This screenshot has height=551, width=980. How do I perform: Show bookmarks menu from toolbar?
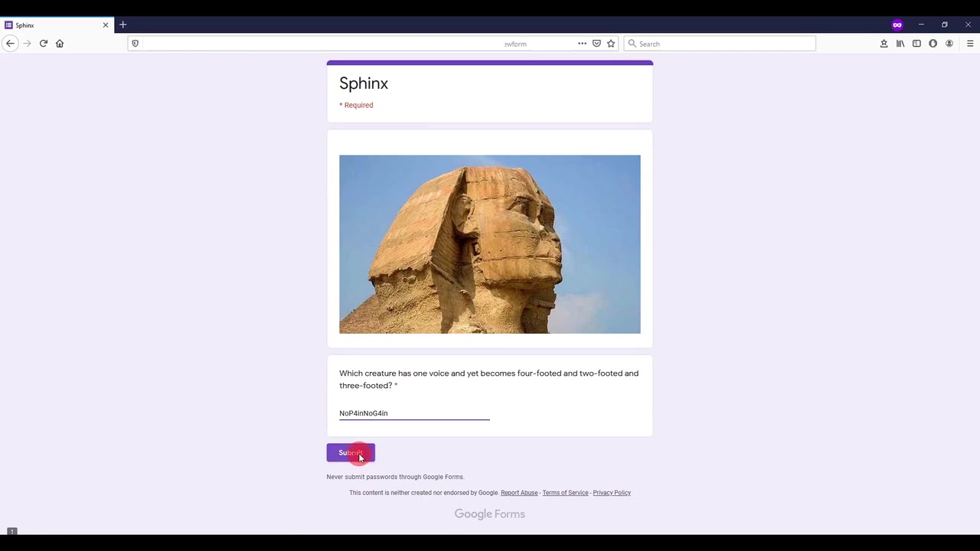tap(884, 44)
